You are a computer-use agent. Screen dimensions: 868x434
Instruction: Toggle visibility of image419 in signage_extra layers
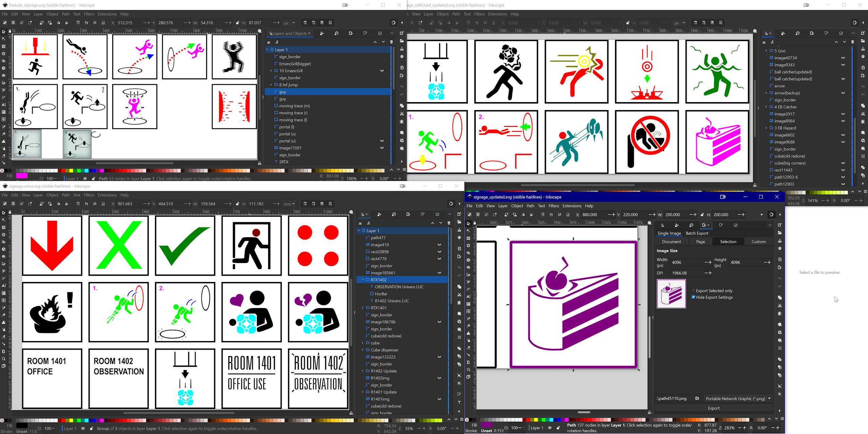pos(439,245)
